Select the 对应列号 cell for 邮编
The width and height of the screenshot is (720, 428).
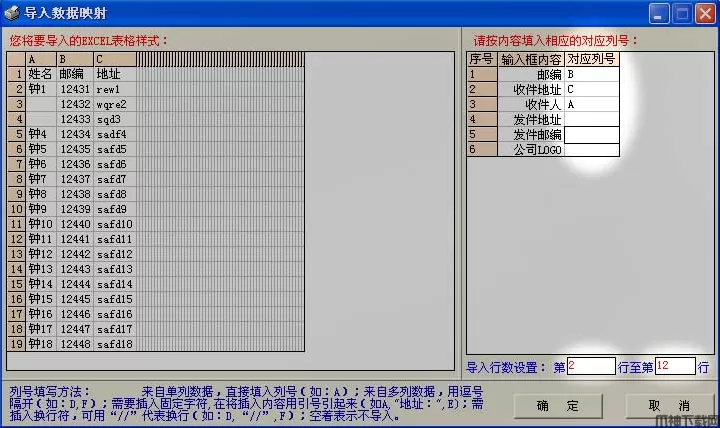pyautogui.click(x=591, y=74)
